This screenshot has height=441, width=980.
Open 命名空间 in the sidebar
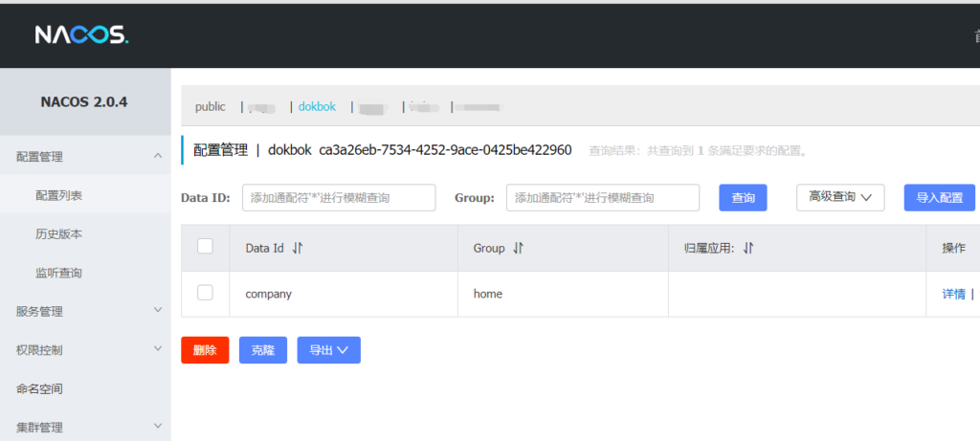point(39,389)
